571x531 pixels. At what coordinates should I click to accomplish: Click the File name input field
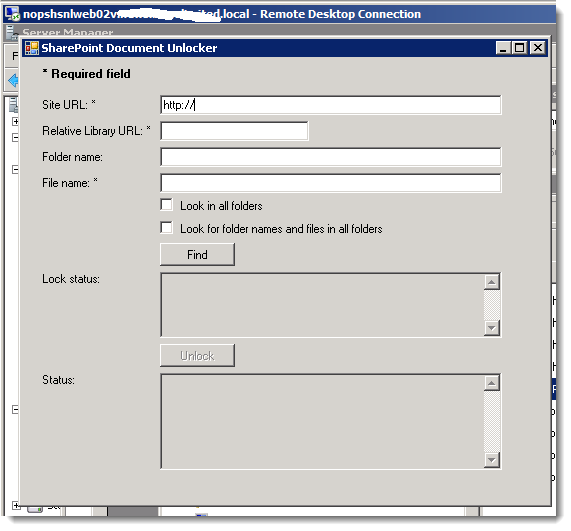331,183
